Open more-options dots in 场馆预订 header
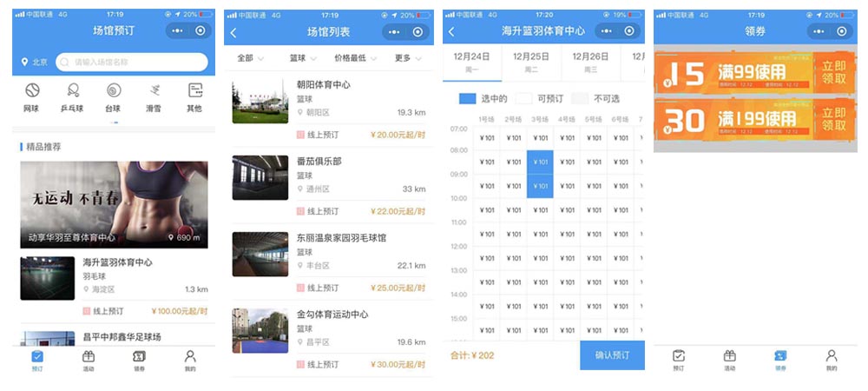Screen dimensions: 868x391 pos(177,31)
